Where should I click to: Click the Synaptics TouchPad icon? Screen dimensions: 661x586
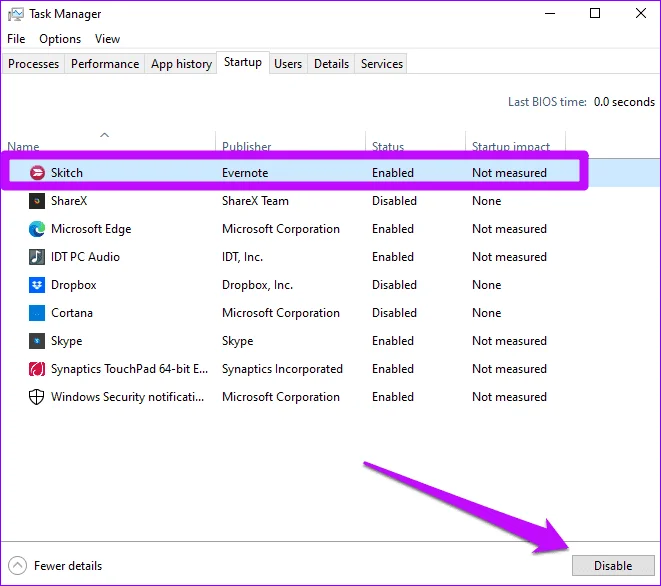tap(37, 369)
